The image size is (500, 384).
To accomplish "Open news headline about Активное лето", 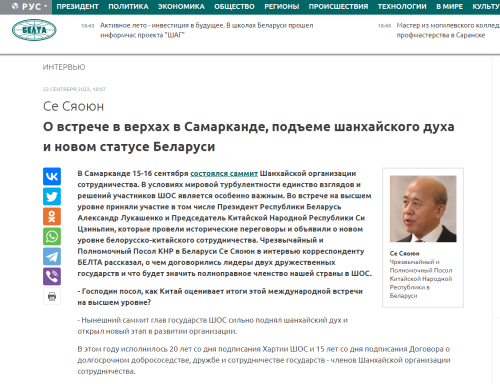I will point(207,30).
